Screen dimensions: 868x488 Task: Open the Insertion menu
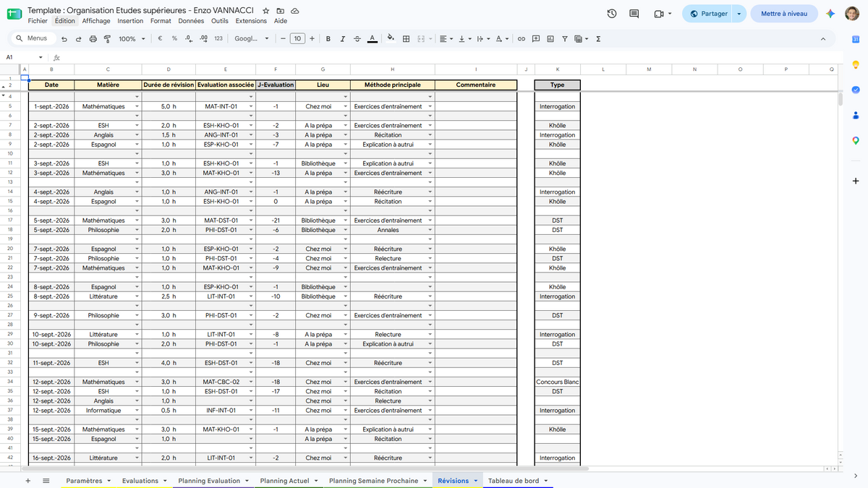[130, 21]
